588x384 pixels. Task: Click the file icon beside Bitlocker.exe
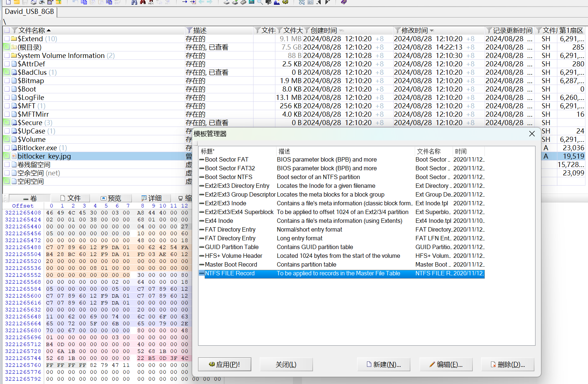pyautogui.click(x=14, y=148)
